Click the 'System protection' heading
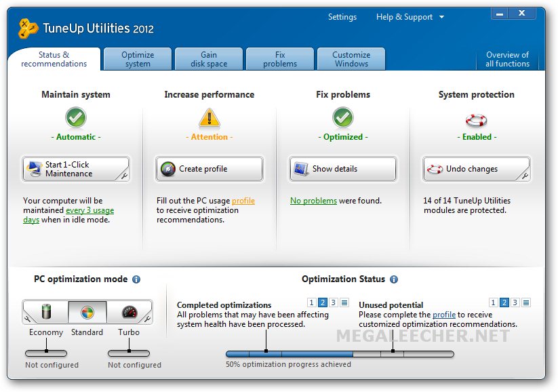Viewport: 558px width, 392px height. 477,95
